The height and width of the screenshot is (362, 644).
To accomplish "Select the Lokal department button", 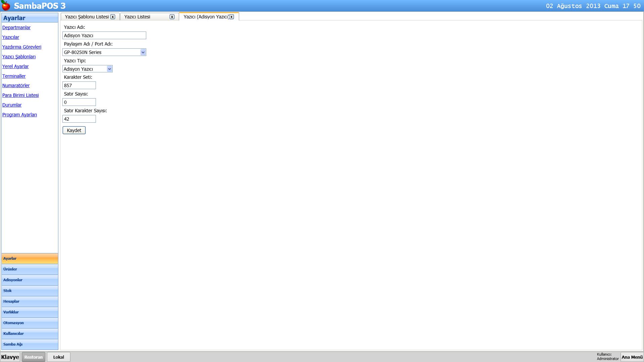I will (x=58, y=357).
